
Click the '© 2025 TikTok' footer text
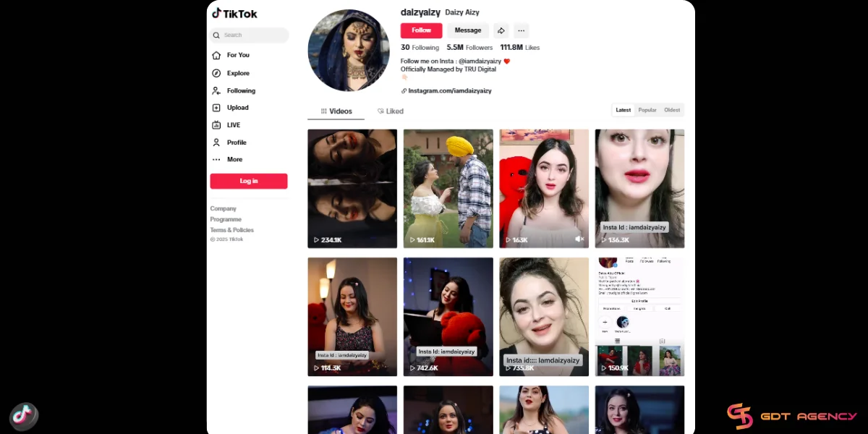pos(227,239)
